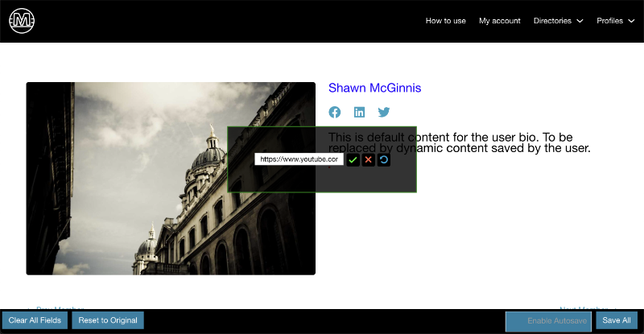
Task: Click the YouTube URL input field
Action: [299, 160]
